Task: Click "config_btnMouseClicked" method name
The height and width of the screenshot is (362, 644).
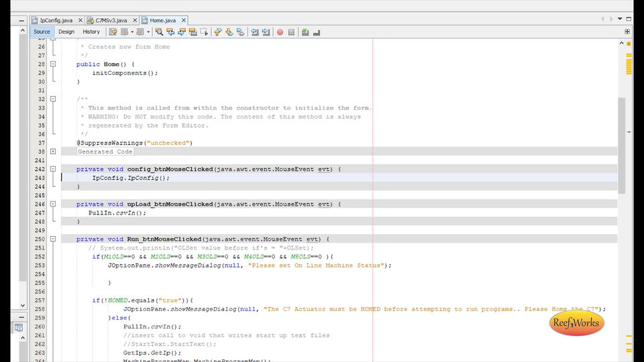Action: [170, 169]
